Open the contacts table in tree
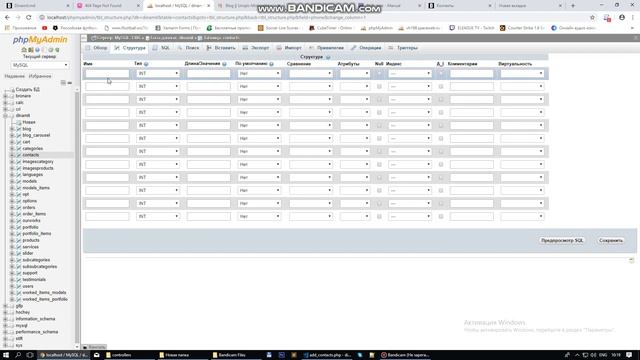This screenshot has width=640, height=360. (x=31, y=155)
